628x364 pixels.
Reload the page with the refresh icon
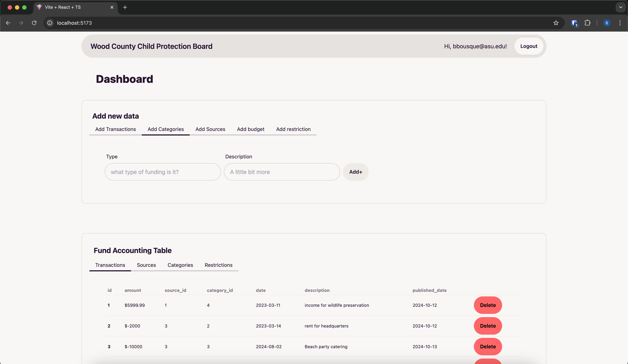tap(34, 23)
